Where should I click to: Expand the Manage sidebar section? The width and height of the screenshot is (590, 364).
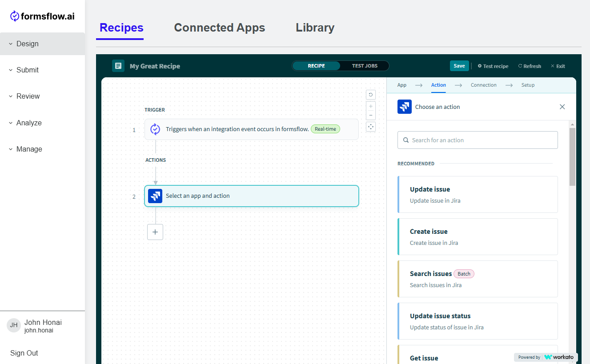tap(42, 149)
